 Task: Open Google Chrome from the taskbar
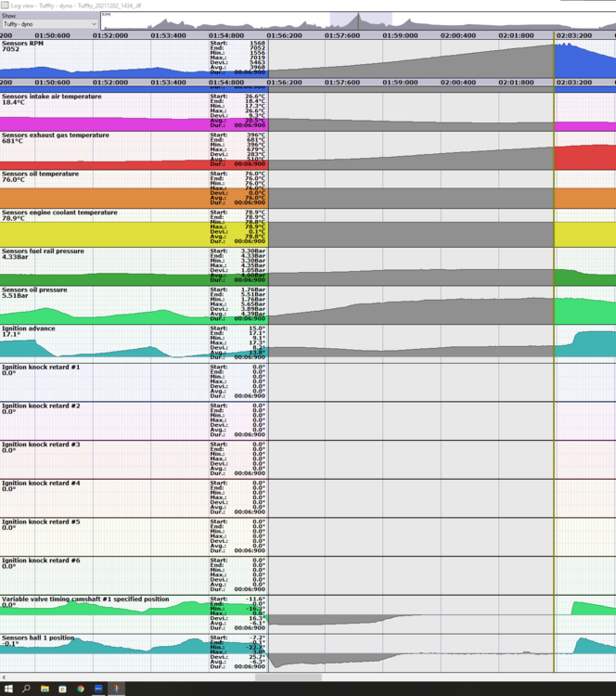(81, 689)
